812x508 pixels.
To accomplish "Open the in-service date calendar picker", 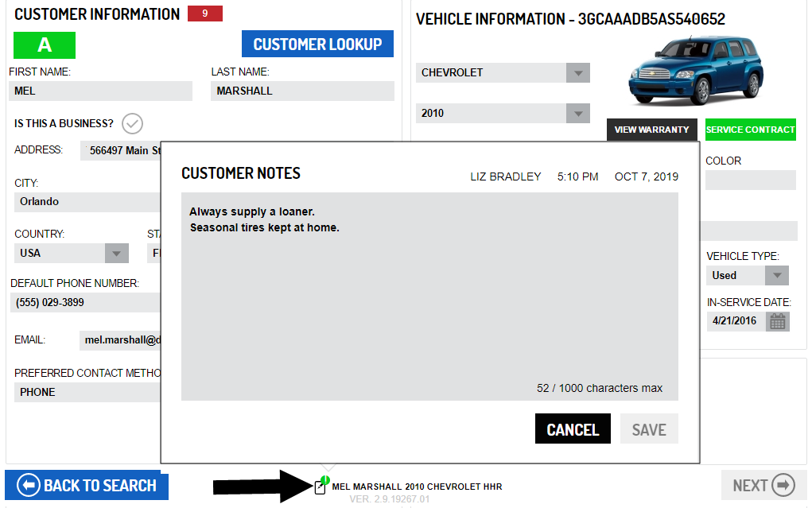I will [777, 321].
